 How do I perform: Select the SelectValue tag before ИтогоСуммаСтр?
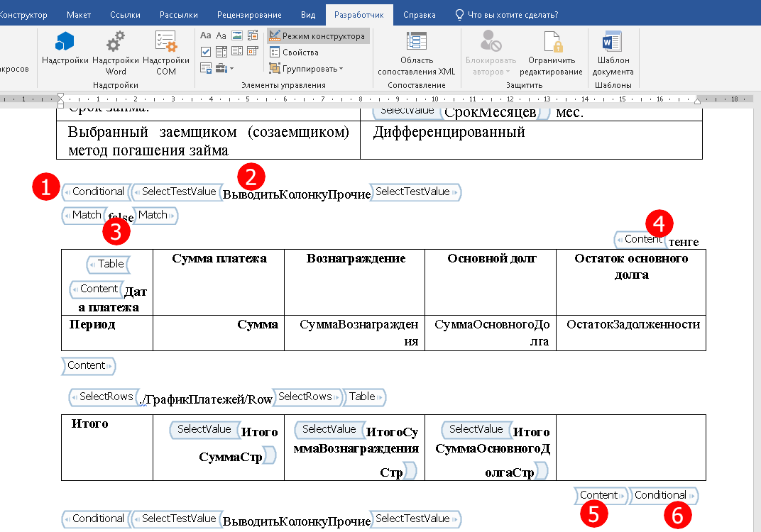tap(204, 429)
